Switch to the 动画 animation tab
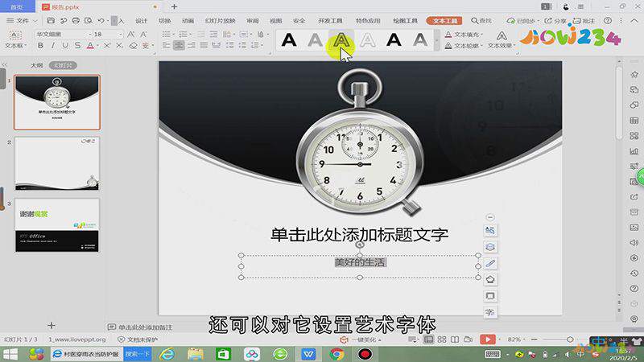The height and width of the screenshot is (362, 644). click(188, 21)
